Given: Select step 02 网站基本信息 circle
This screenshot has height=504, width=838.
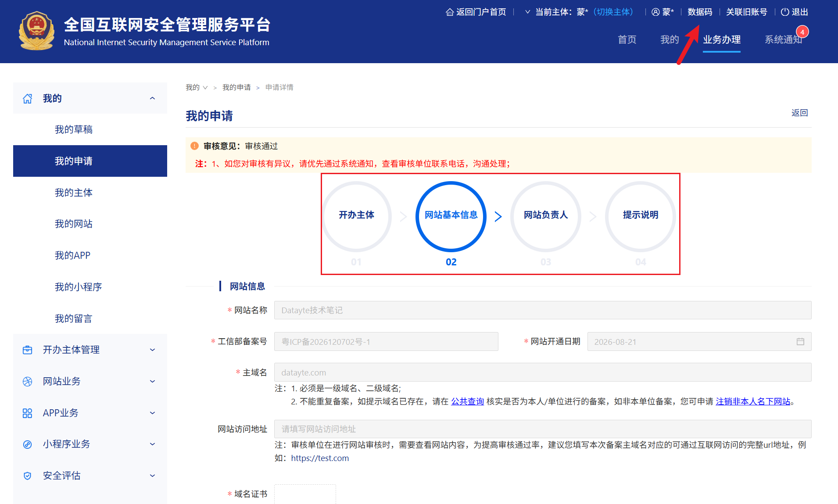Looking at the screenshot, I should click(x=451, y=217).
